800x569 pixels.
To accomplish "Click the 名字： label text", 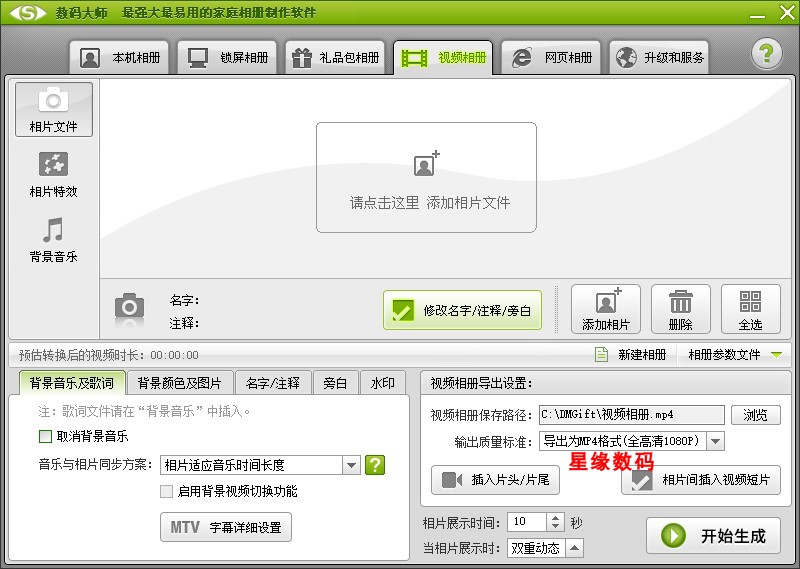I will point(185,300).
